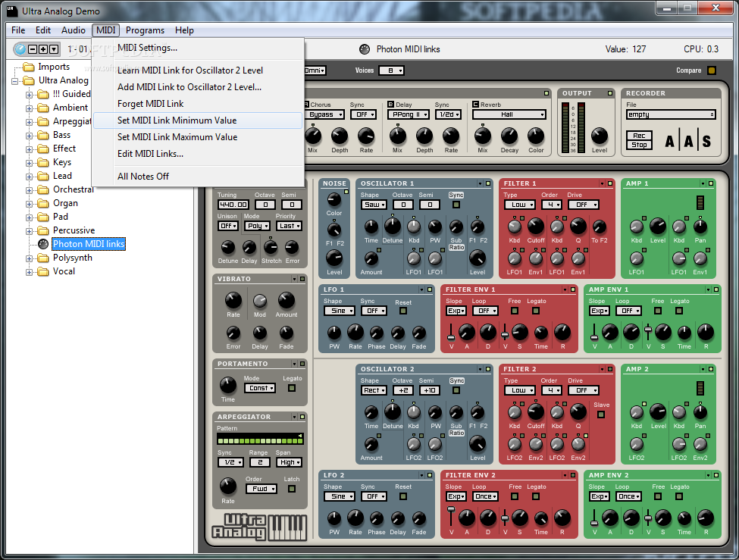
Task: Click the LFO 2 Fade knob
Action: coord(419,518)
